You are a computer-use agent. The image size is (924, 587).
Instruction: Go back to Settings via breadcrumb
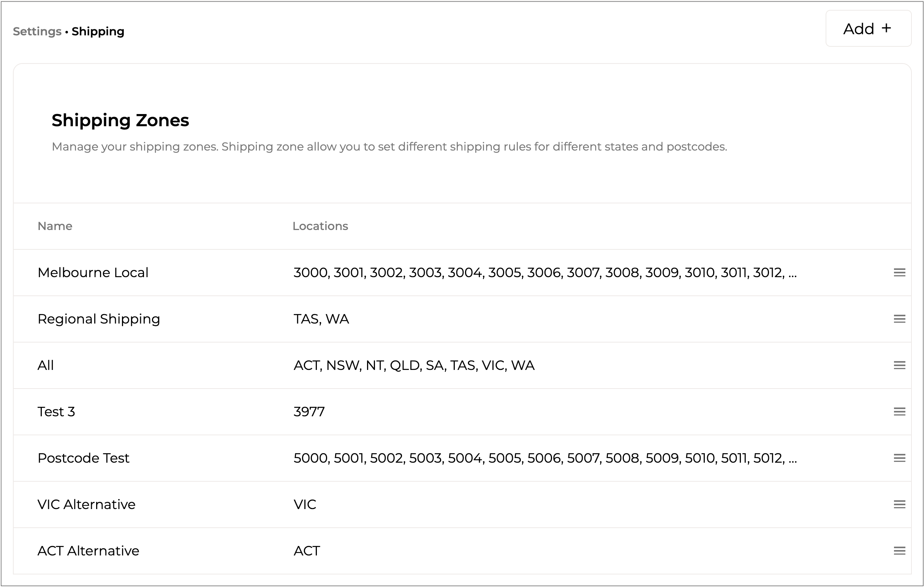coord(37,32)
